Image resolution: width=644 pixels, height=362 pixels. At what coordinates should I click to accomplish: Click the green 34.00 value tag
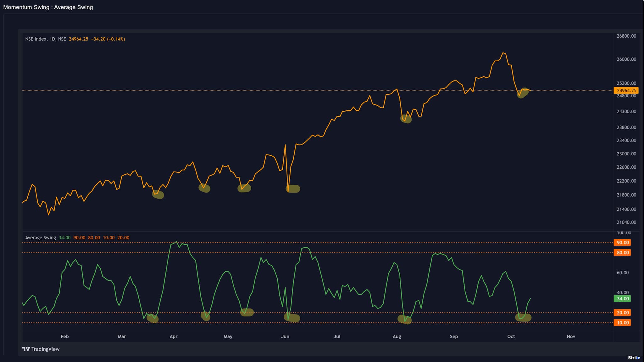(x=622, y=298)
